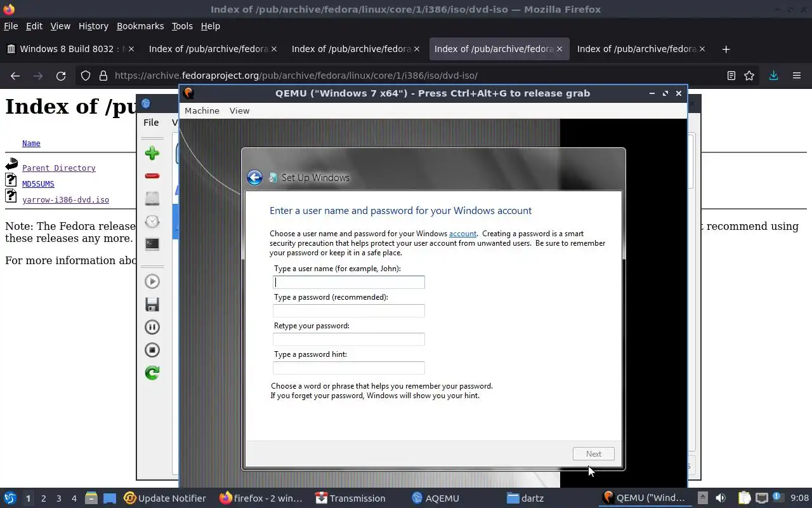The height and width of the screenshot is (508, 812).
Task: Open the Machine menu in QEMU window
Action: pyautogui.click(x=202, y=110)
